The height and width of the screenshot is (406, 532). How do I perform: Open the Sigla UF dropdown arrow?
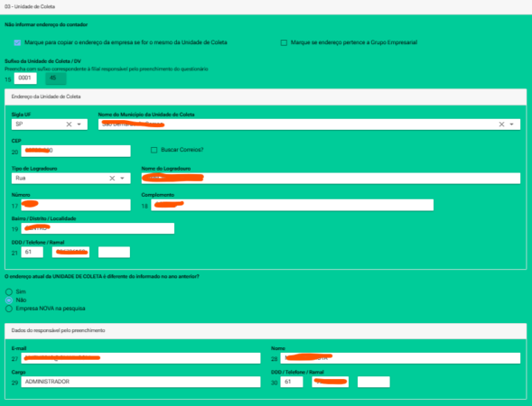point(79,125)
